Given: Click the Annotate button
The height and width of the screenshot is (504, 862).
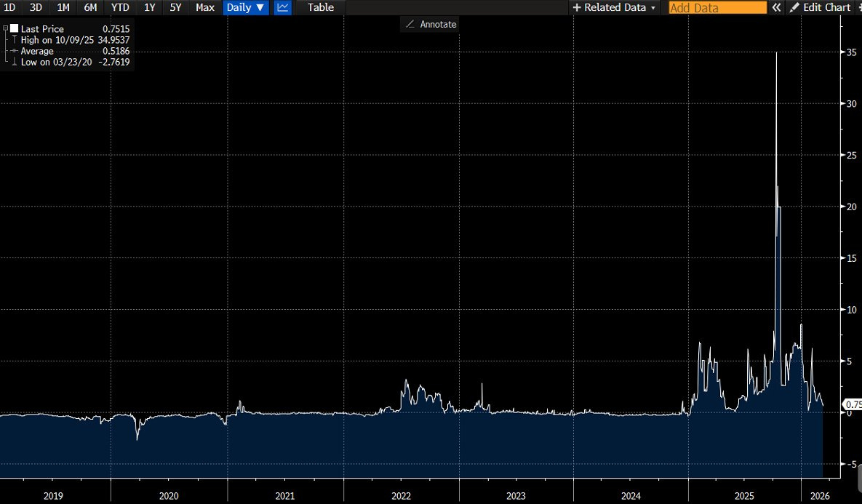Looking at the screenshot, I should (431, 24).
